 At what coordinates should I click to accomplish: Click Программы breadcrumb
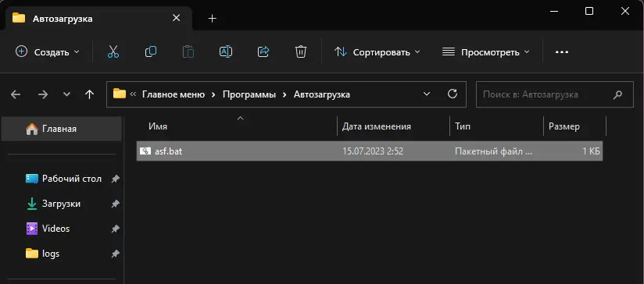[249, 94]
